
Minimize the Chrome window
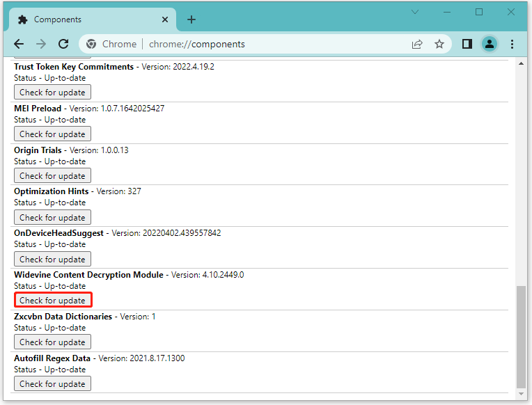pyautogui.click(x=447, y=13)
